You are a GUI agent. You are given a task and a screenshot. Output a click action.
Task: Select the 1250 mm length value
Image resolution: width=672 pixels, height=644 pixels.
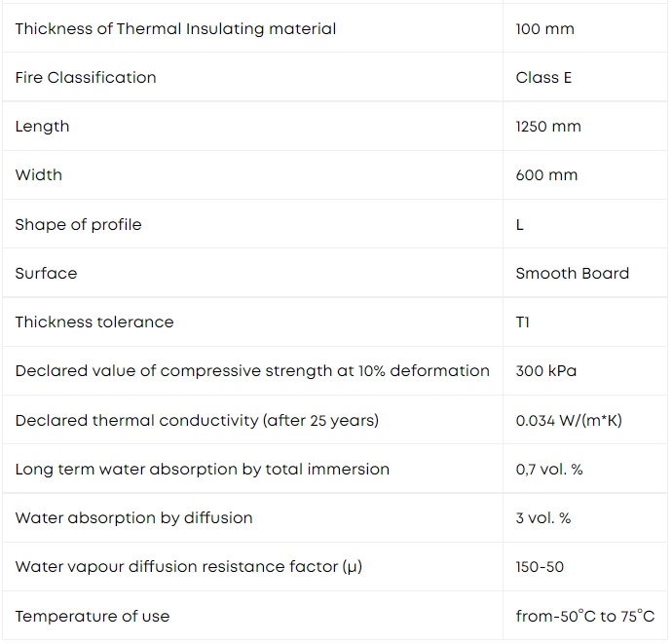tap(548, 127)
